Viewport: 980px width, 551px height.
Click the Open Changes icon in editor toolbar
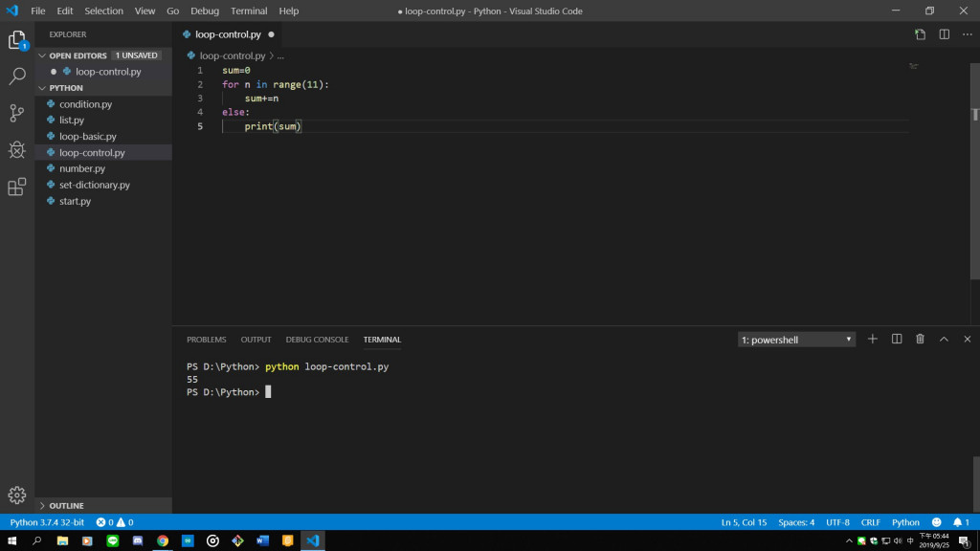tap(920, 34)
